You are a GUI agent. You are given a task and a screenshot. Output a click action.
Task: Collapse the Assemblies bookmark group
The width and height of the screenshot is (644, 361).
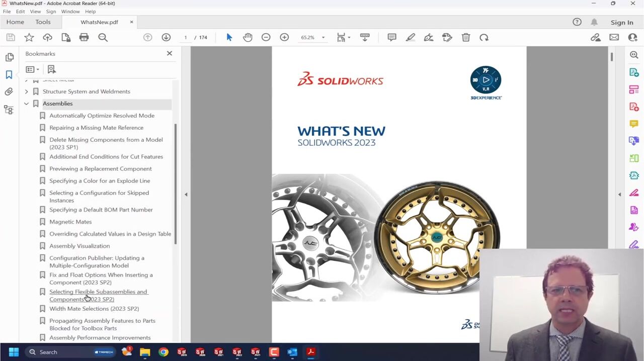click(x=26, y=104)
